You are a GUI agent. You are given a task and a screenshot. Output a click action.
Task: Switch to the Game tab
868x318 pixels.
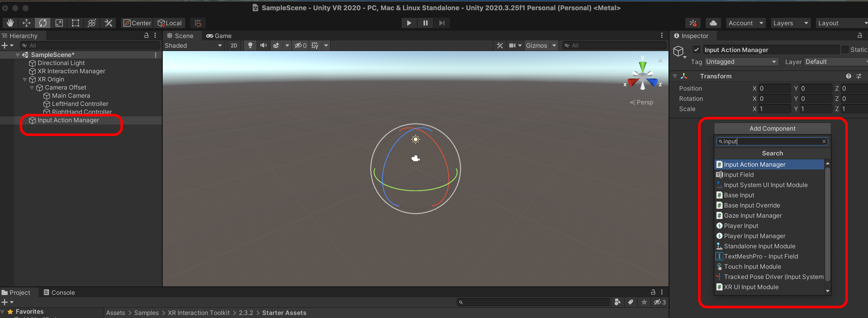pyautogui.click(x=219, y=36)
